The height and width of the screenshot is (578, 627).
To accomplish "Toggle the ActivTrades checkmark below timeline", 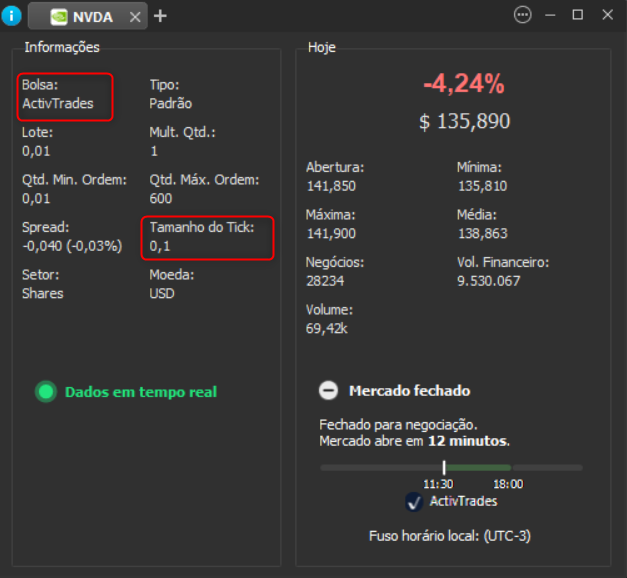I will click(414, 502).
